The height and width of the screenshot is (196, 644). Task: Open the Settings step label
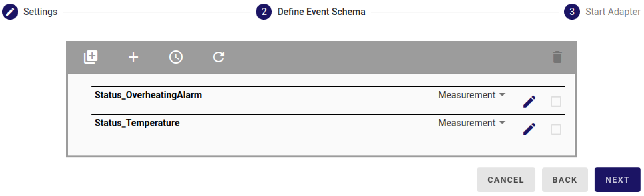(40, 12)
